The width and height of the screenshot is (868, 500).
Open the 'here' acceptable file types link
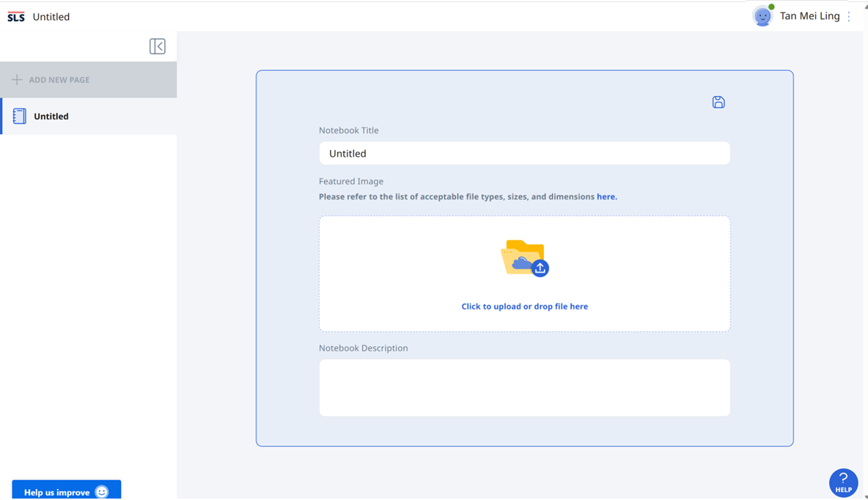pyautogui.click(x=606, y=196)
